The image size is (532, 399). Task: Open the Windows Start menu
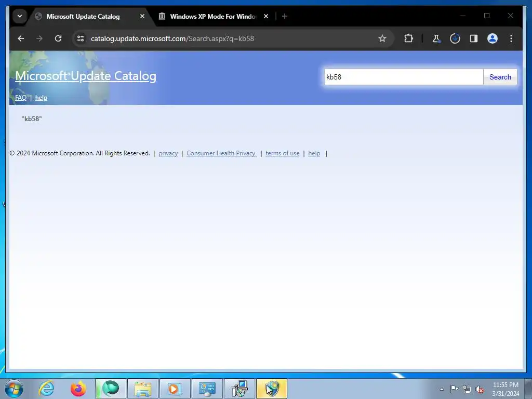pos(14,389)
